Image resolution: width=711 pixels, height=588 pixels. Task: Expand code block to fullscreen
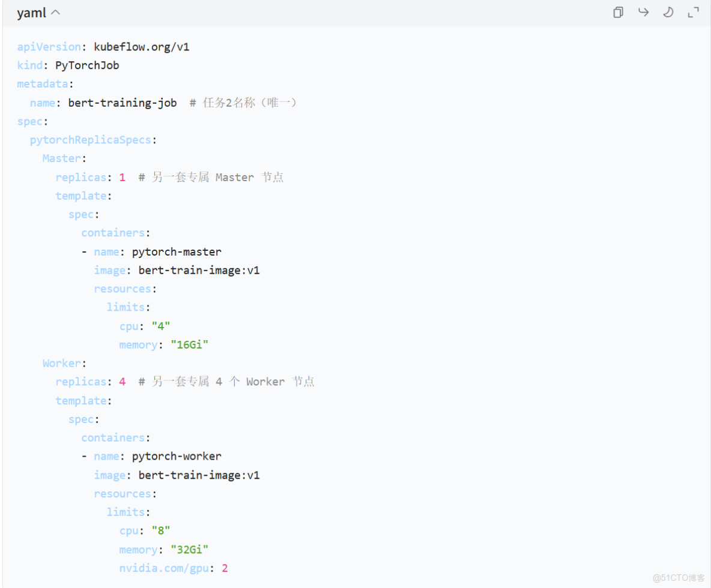(x=693, y=12)
